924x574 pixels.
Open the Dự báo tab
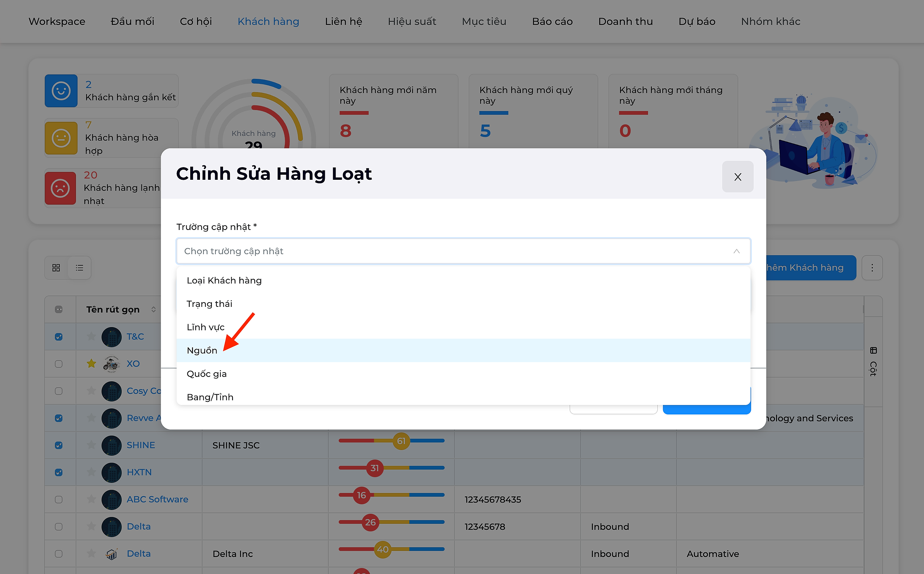(697, 21)
